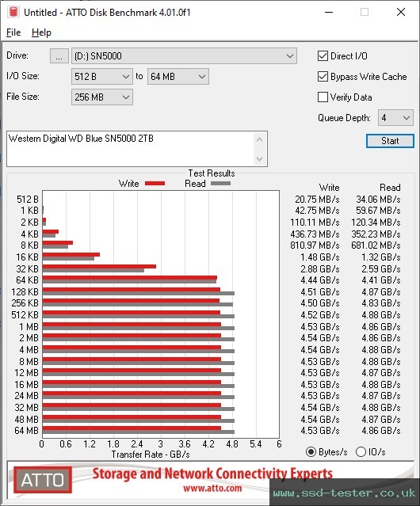Click the Read column header
Image resolution: width=420 pixels, height=506 pixels.
(390, 188)
